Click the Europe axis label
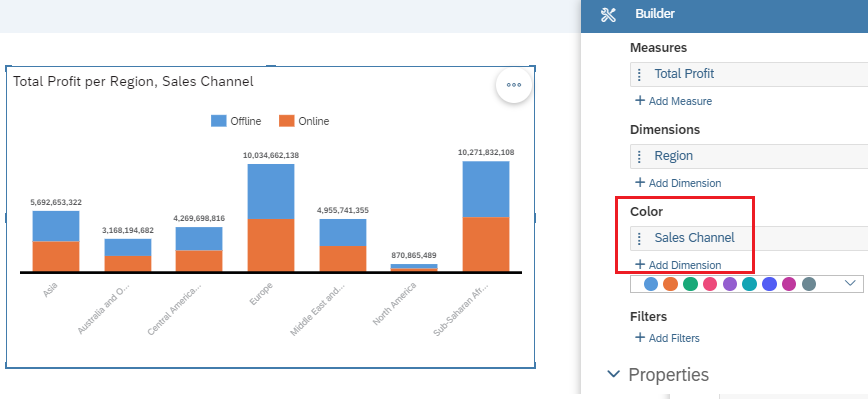This screenshot has width=868, height=399. click(x=261, y=293)
